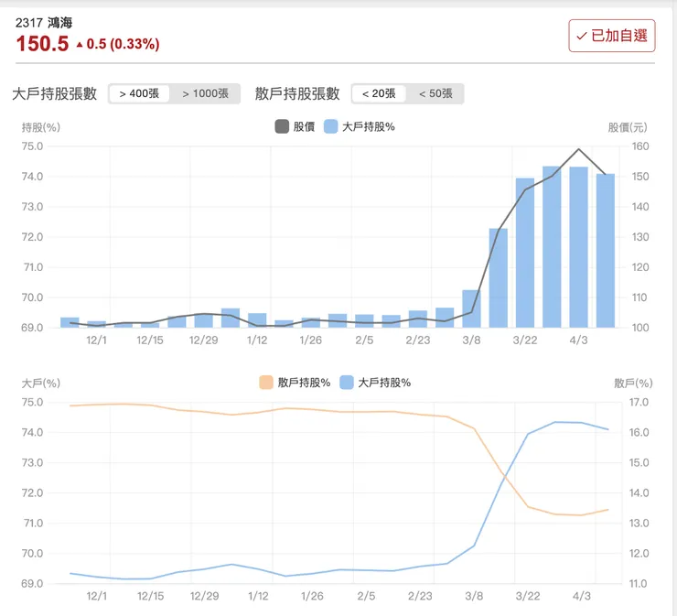Click the stock price line peak near 160

[578, 149]
